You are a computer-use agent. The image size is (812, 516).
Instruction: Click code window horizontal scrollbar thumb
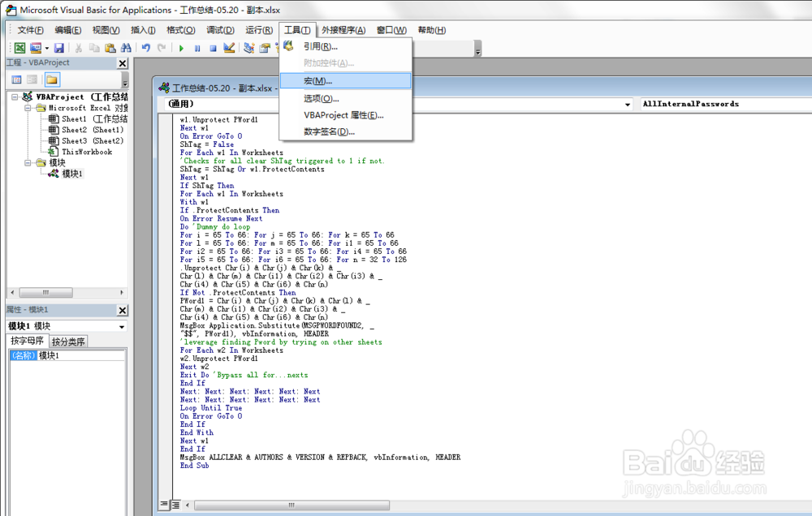(x=292, y=505)
